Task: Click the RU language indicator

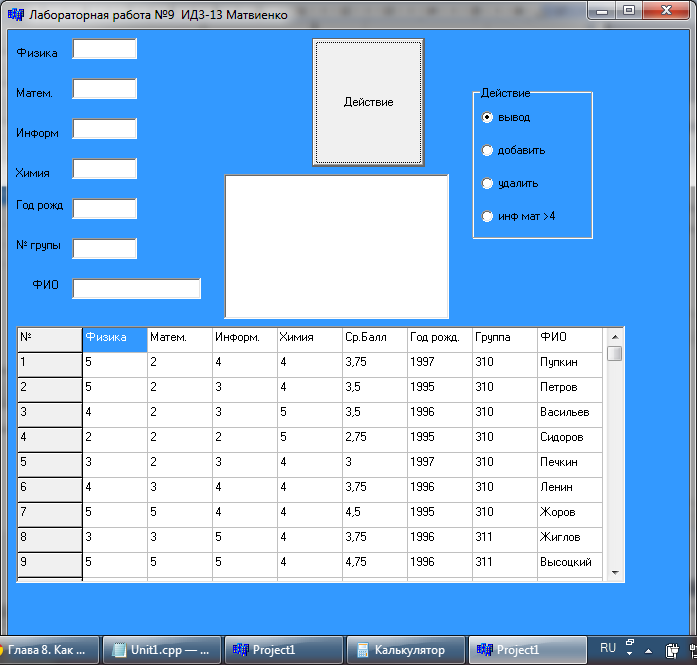Action: click(x=608, y=648)
